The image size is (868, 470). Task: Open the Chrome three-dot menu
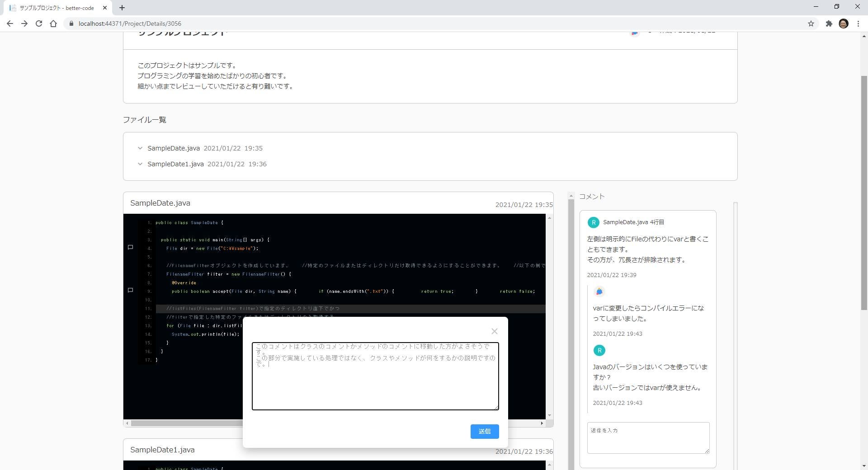858,23
